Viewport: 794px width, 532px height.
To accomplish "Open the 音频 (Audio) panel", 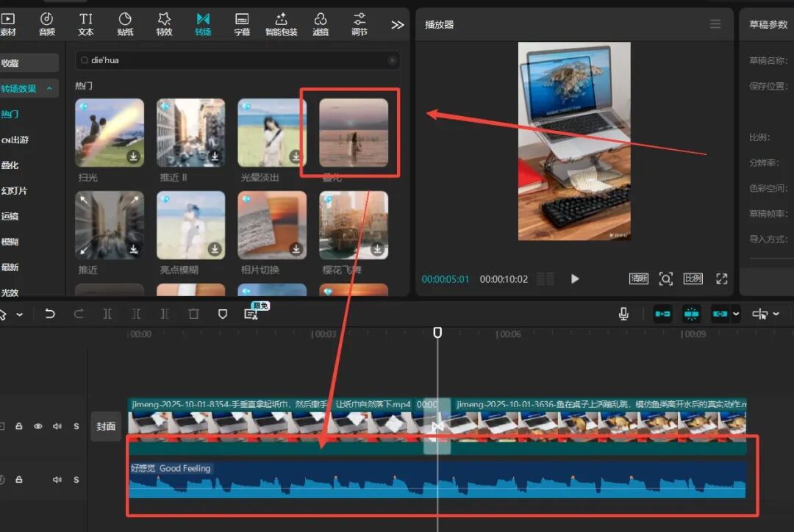I will [x=46, y=24].
